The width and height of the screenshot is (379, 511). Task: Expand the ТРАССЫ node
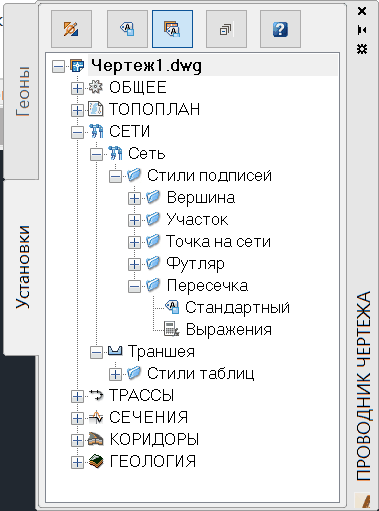tap(77, 397)
